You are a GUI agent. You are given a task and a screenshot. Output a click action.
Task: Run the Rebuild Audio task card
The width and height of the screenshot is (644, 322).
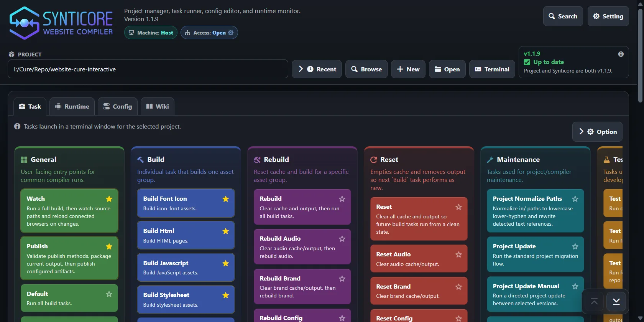(302, 247)
